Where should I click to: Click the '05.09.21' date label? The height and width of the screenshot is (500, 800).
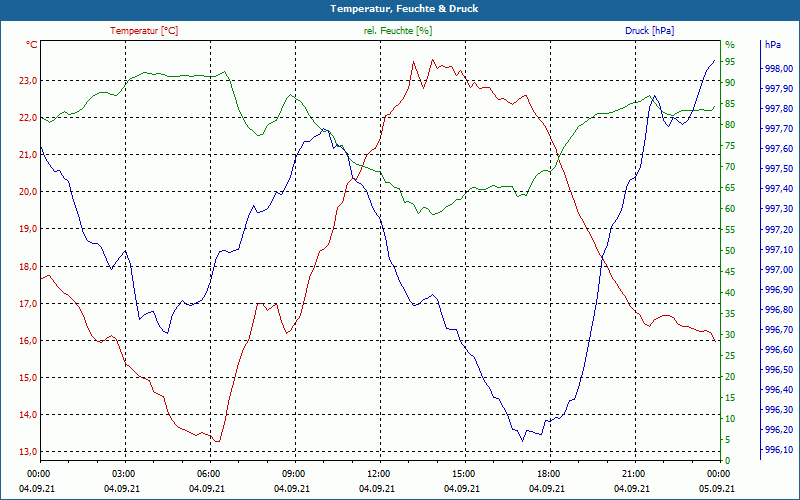tap(717, 488)
